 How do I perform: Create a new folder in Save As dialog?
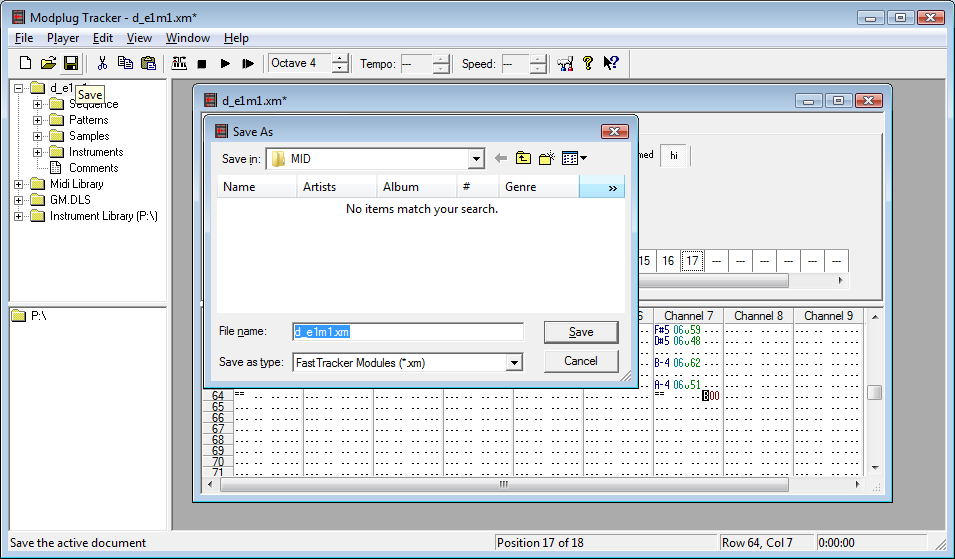(x=546, y=158)
